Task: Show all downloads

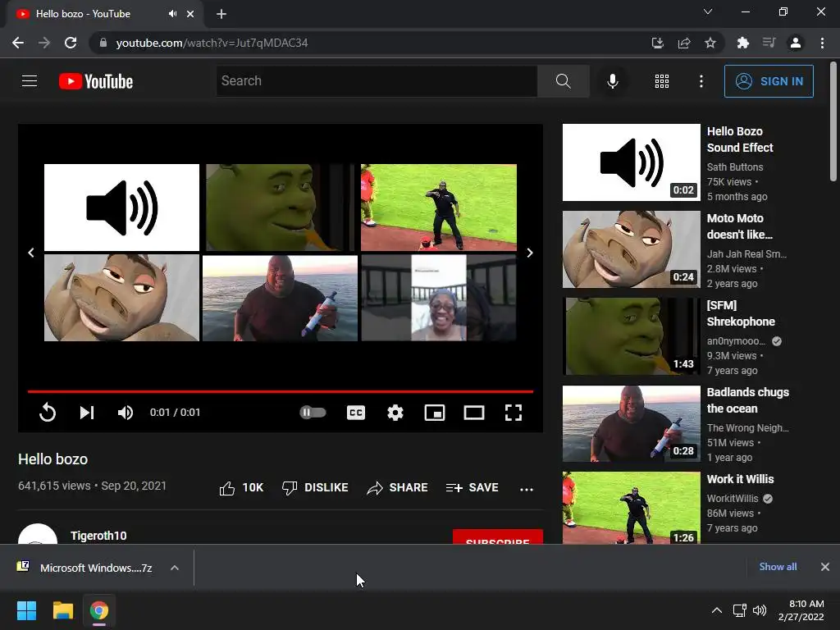Action: click(778, 567)
